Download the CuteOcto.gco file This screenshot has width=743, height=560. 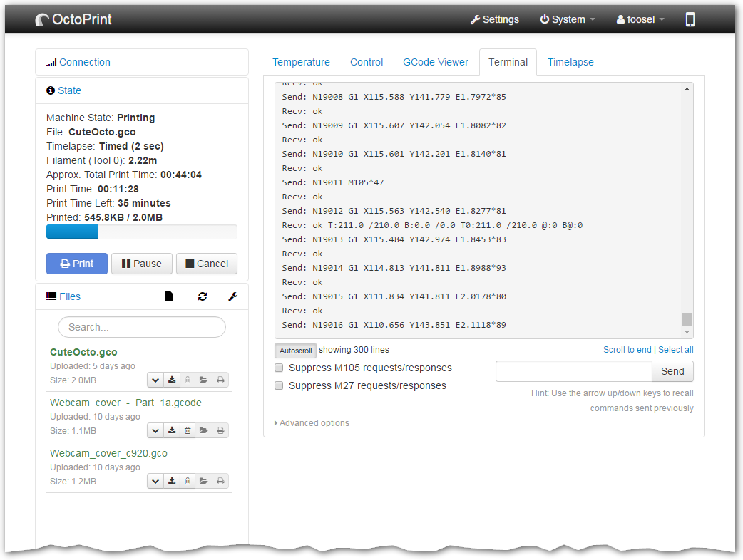[x=171, y=380]
